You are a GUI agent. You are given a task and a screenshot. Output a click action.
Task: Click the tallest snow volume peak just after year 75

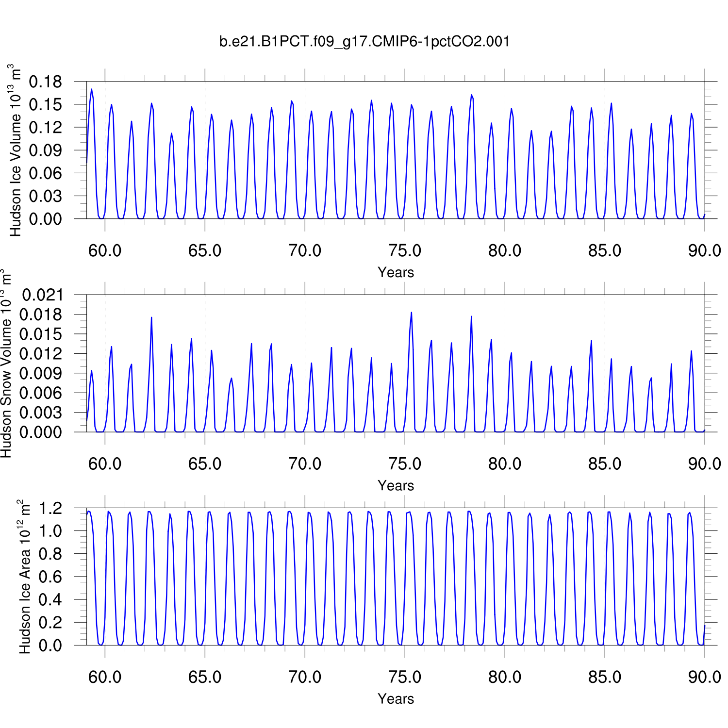click(x=411, y=313)
